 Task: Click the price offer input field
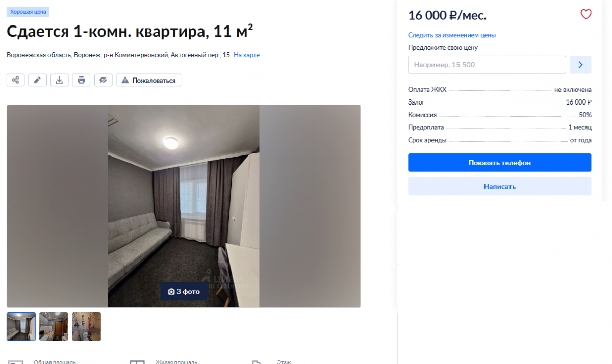[x=487, y=65]
